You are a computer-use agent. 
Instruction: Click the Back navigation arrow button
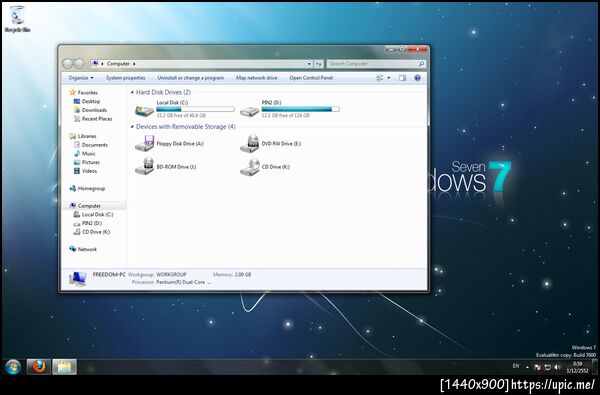pos(68,64)
